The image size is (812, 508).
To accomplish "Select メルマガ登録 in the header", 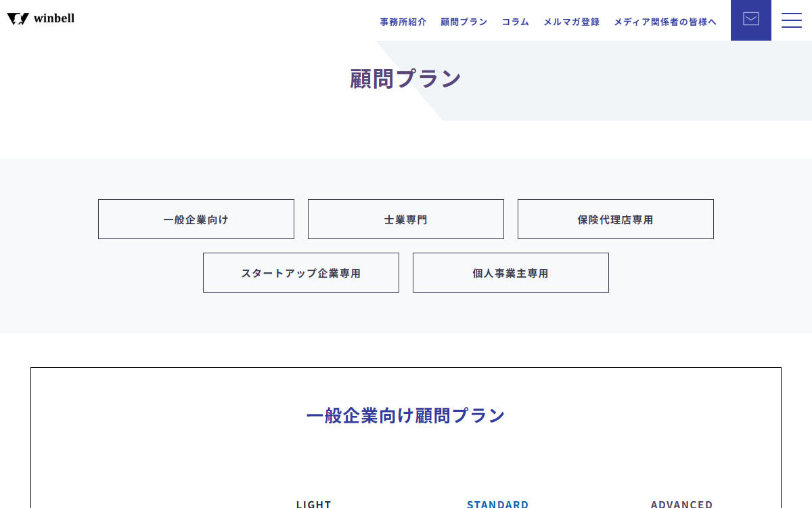I will click(572, 22).
